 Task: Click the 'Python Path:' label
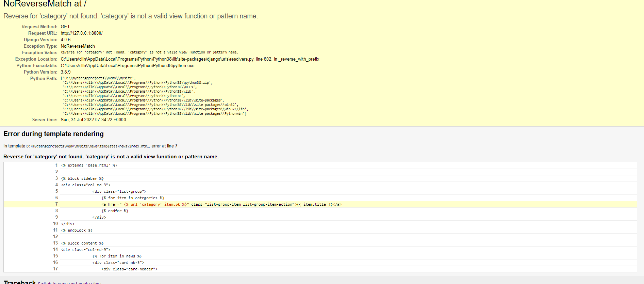tap(44, 78)
